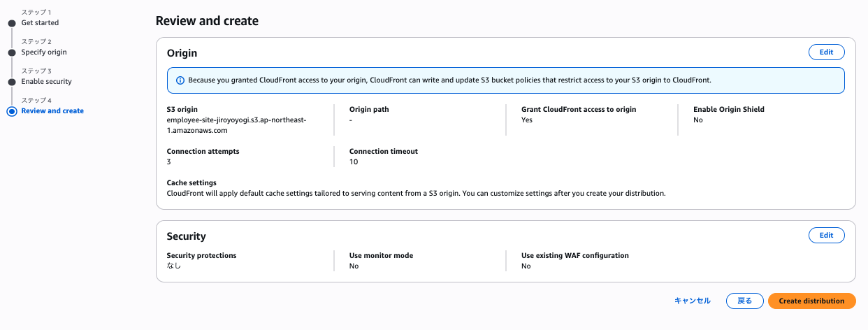
Task: Click the Step 1 circle marker
Action: point(12,23)
